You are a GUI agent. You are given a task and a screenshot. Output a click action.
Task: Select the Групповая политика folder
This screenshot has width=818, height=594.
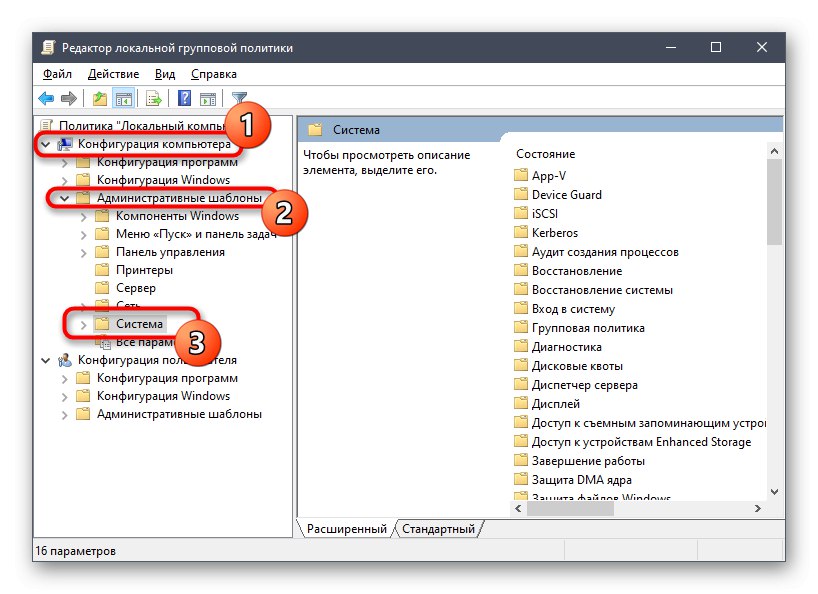click(x=589, y=327)
